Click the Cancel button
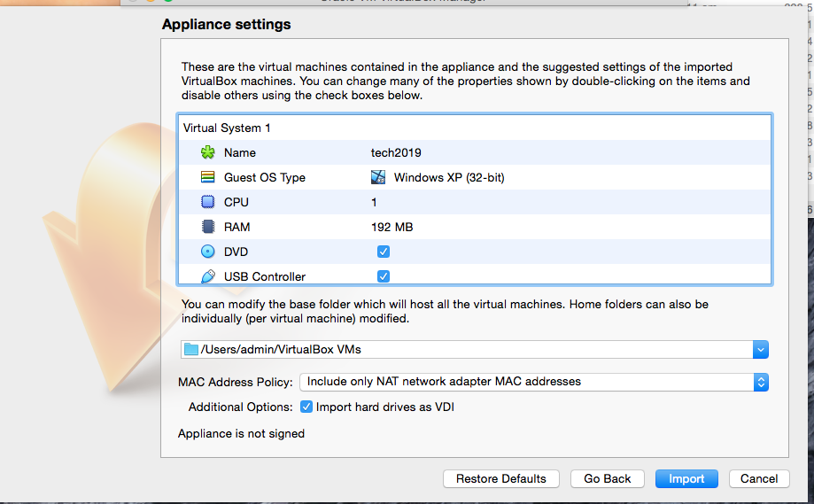Screen dimensions: 814x504 point(759,478)
